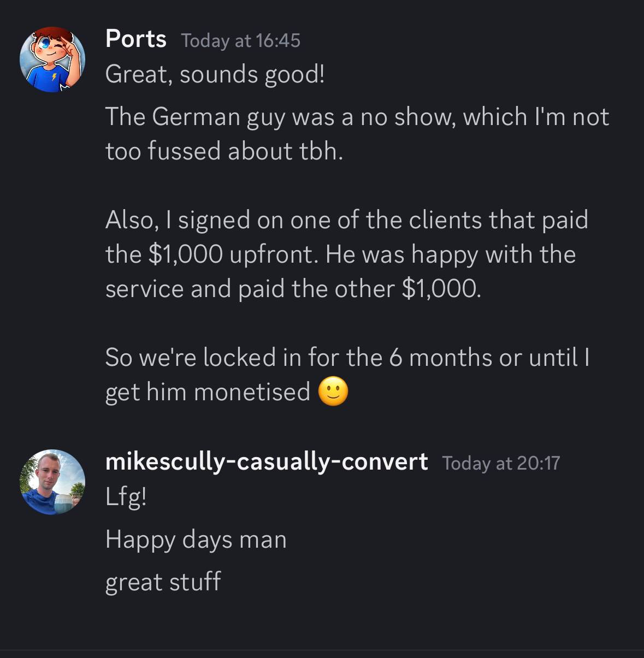Select the mikescully-casually-convert username

[267, 462]
